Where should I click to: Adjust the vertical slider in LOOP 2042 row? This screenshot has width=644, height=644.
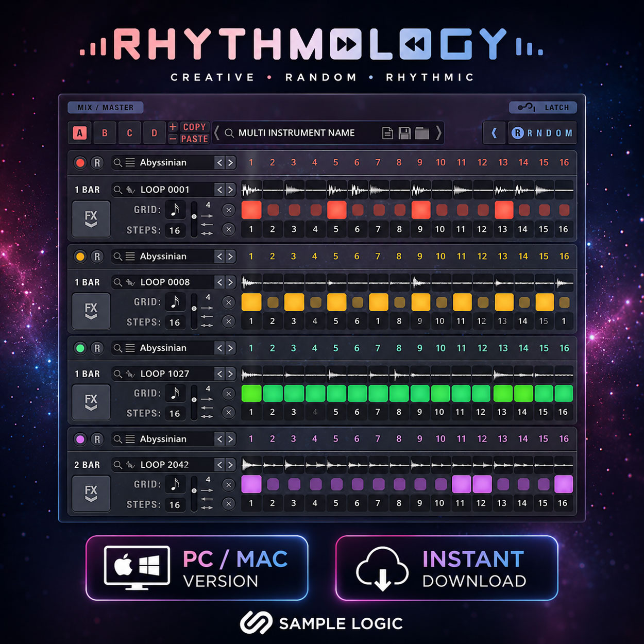[194, 494]
